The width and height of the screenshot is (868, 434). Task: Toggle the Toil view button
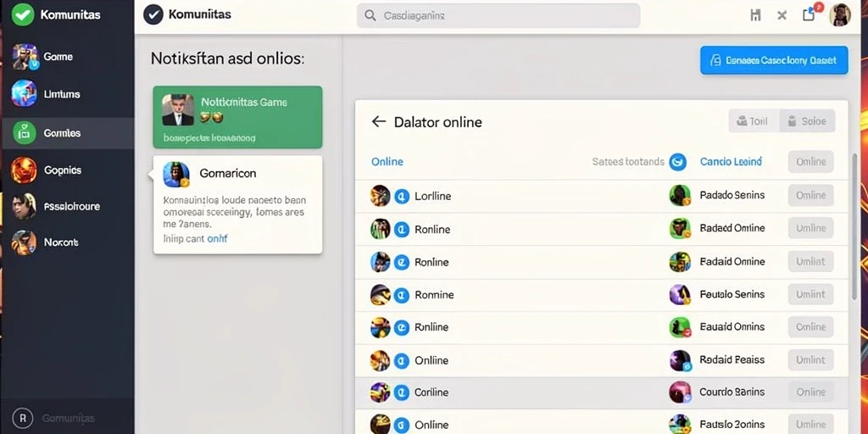(754, 121)
